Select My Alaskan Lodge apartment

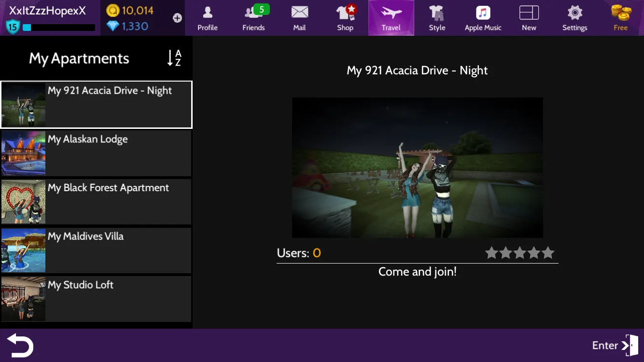97,153
